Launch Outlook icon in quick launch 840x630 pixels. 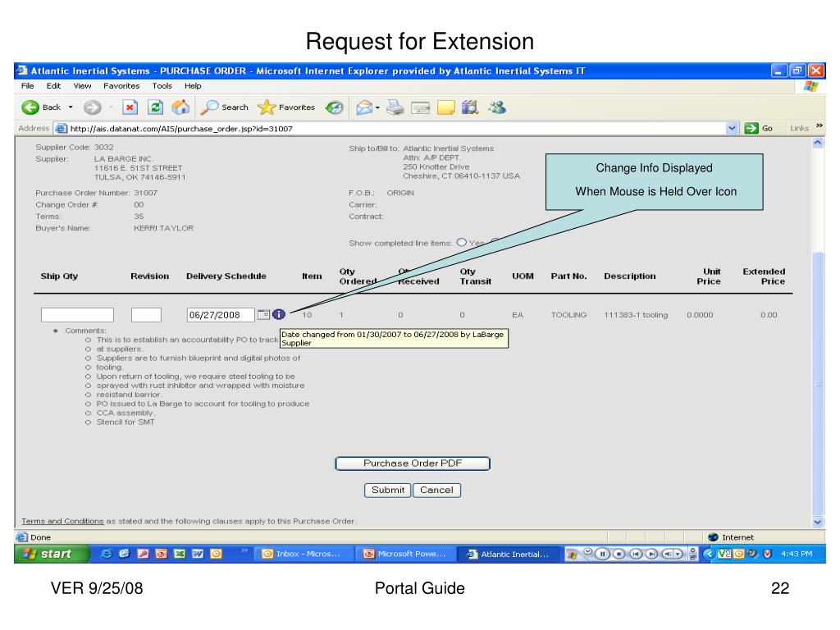click(216, 554)
